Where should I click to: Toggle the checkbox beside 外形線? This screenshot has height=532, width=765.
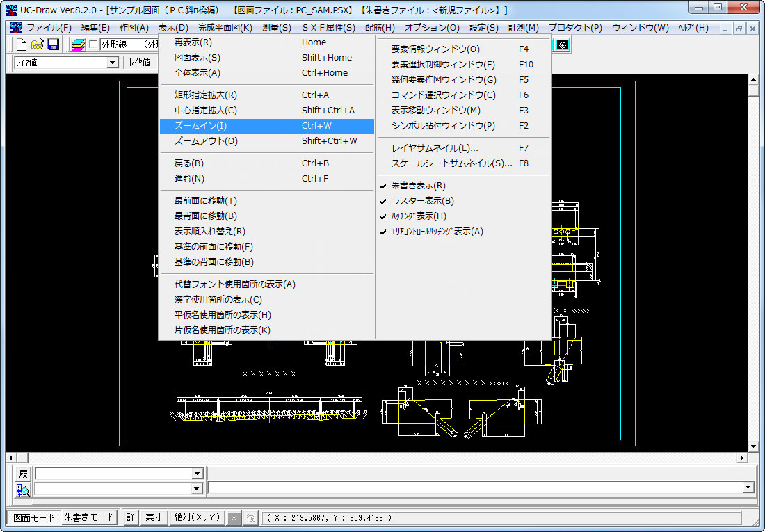[x=93, y=45]
